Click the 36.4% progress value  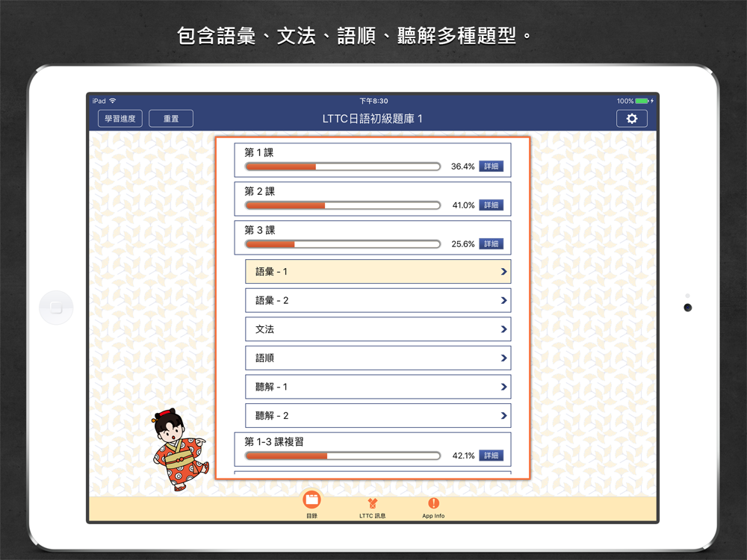[x=462, y=167]
